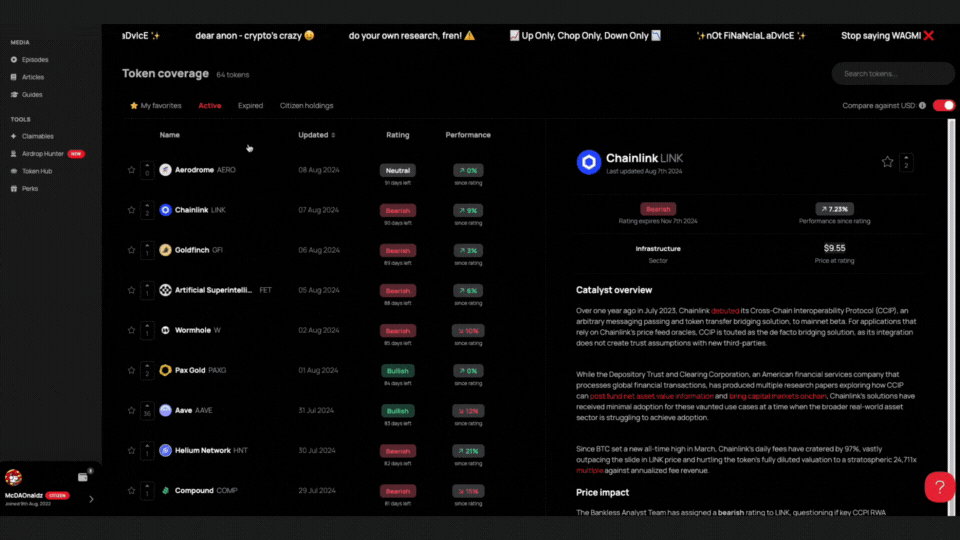
Task: Click the info icon beside Compare against USD
Action: pyautogui.click(x=922, y=105)
